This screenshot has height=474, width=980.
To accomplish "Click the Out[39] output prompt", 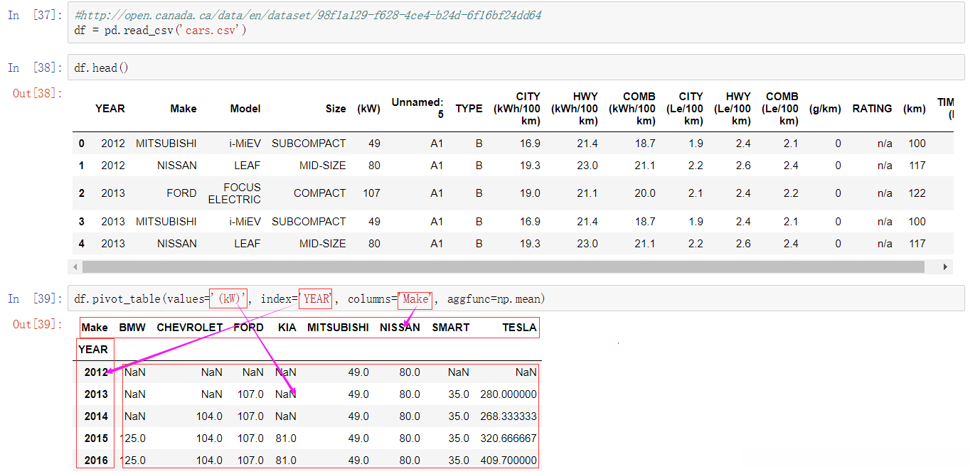I will [x=37, y=325].
